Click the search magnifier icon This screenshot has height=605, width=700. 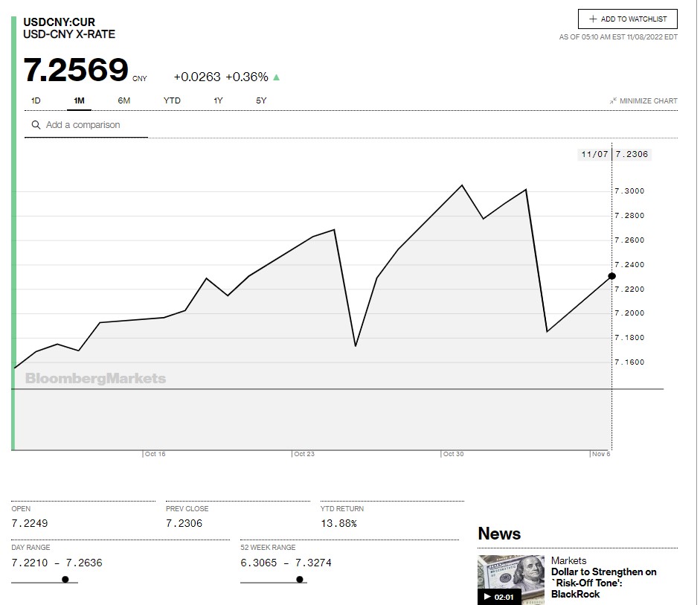36,125
